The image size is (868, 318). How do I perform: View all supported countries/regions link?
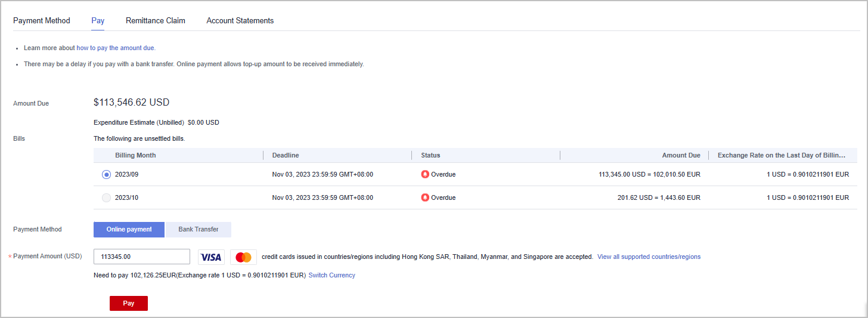pos(649,257)
